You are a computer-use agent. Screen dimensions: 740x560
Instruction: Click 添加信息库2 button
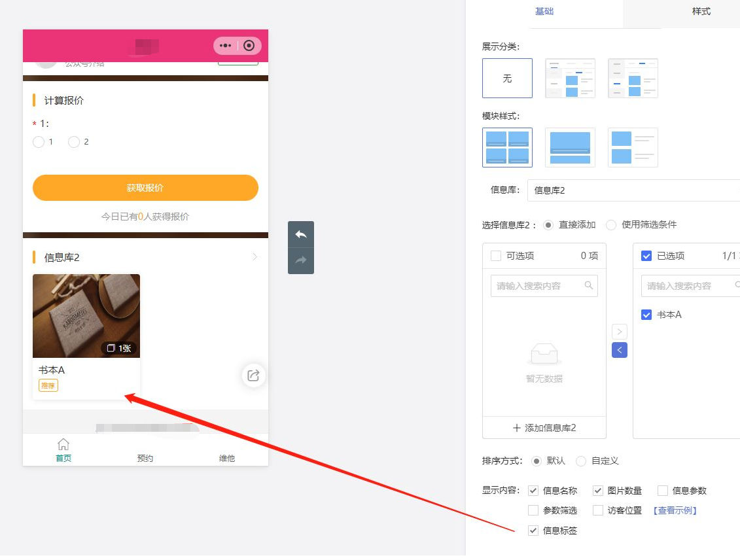544,428
